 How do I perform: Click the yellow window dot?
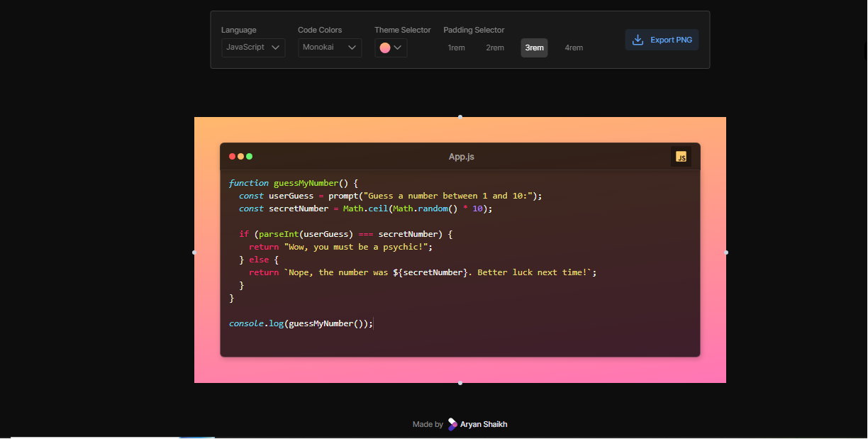(x=240, y=157)
